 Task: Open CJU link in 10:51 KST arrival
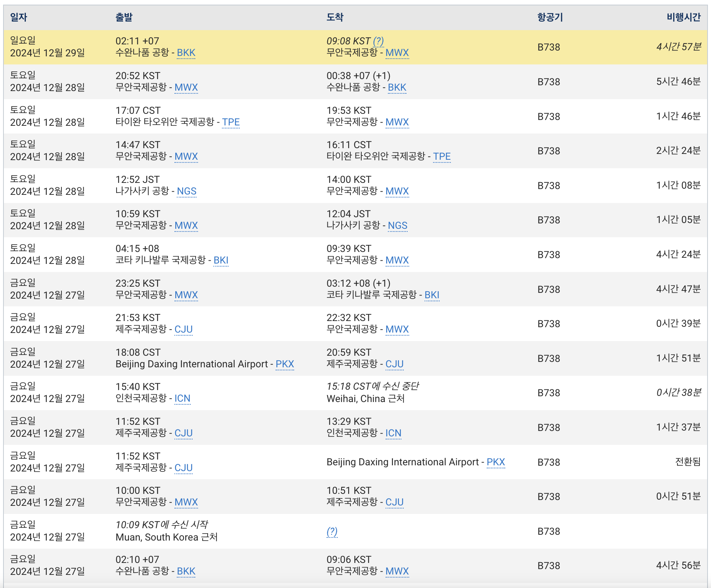(x=395, y=502)
